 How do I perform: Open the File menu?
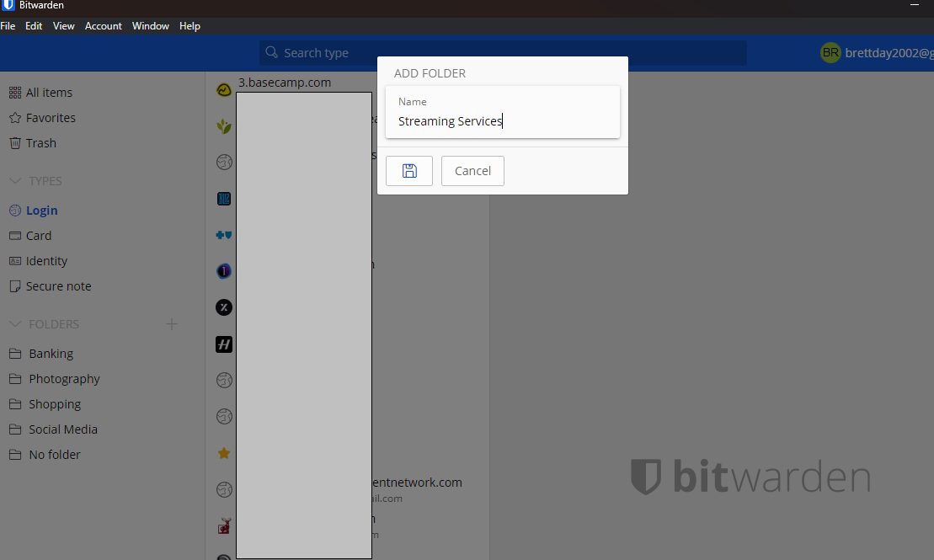pyautogui.click(x=8, y=25)
